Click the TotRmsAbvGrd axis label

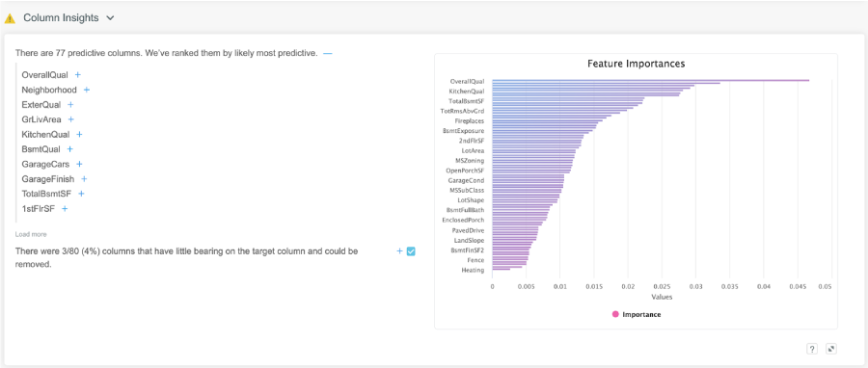click(x=462, y=111)
